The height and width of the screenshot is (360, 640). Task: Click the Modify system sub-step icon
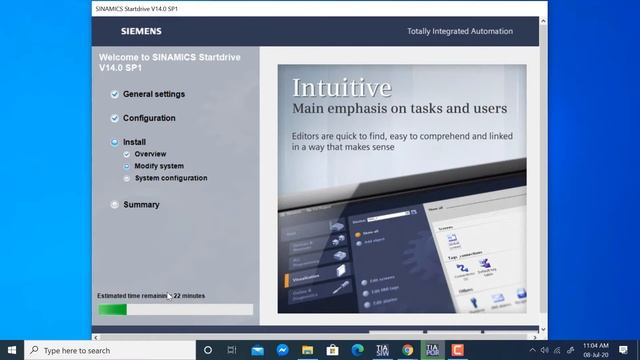[x=127, y=166]
